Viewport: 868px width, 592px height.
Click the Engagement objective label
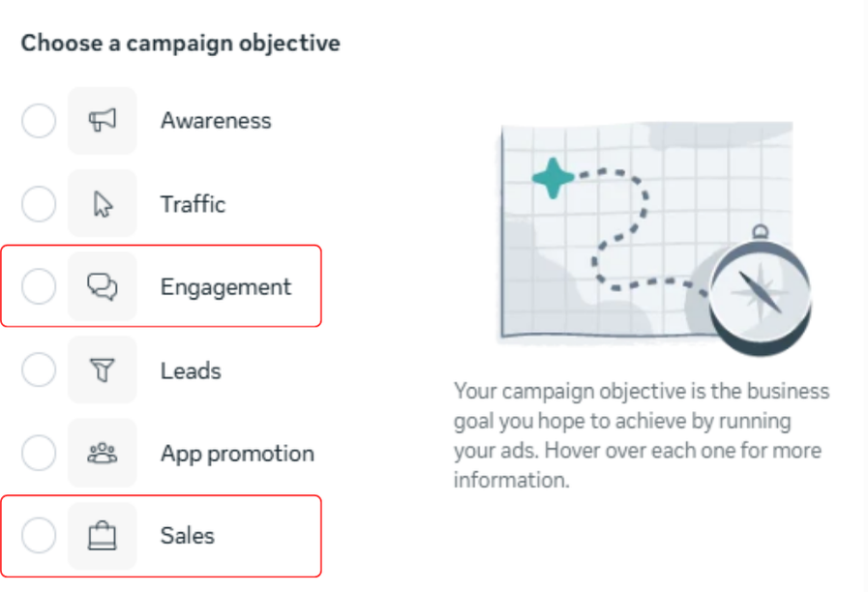coord(225,287)
